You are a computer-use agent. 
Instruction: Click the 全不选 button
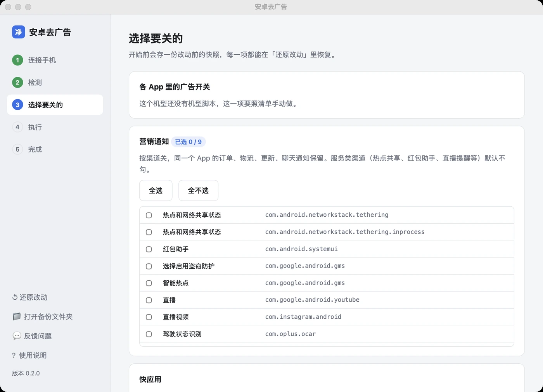click(198, 190)
